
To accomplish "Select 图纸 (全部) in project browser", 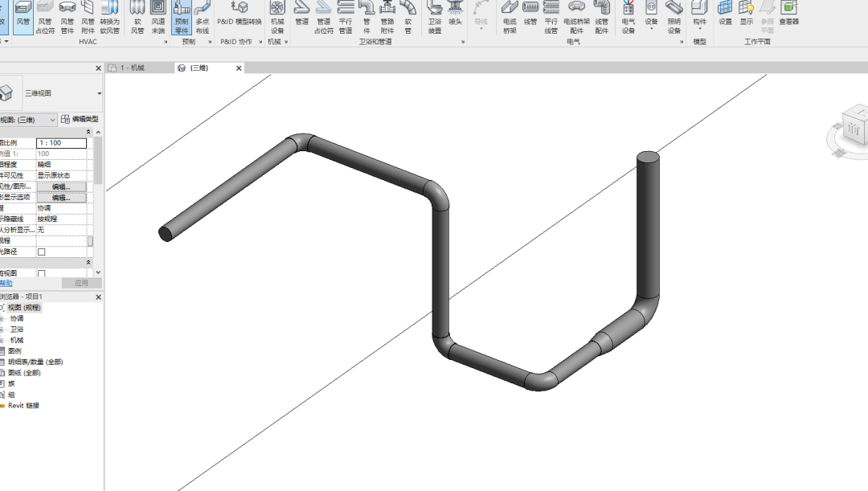I will pyautogui.click(x=24, y=373).
